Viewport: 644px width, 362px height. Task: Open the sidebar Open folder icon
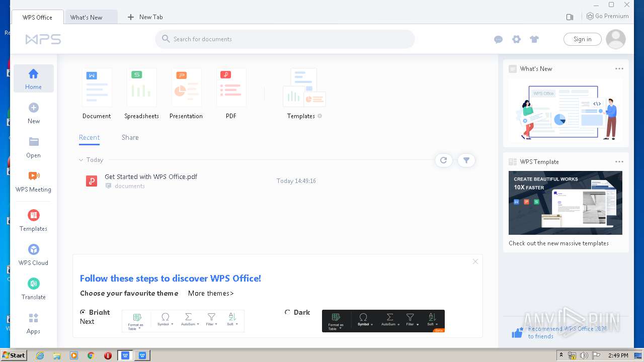click(34, 141)
